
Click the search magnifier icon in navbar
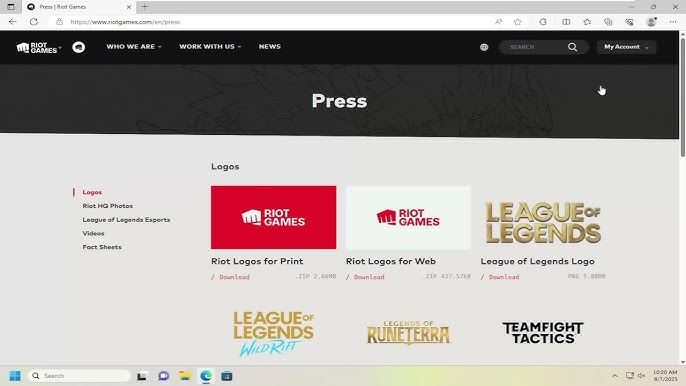click(572, 47)
